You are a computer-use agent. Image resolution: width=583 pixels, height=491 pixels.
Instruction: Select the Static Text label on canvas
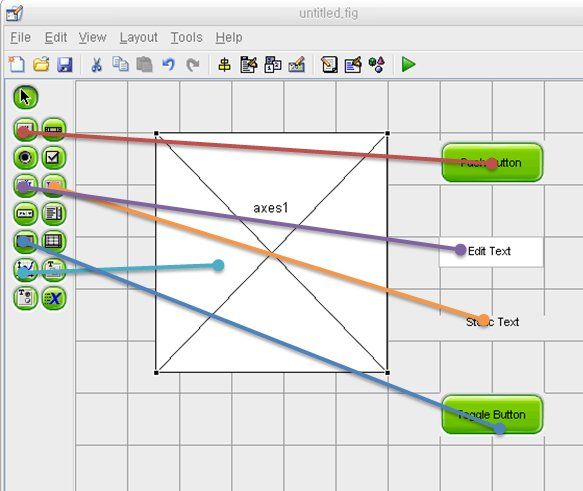point(492,322)
